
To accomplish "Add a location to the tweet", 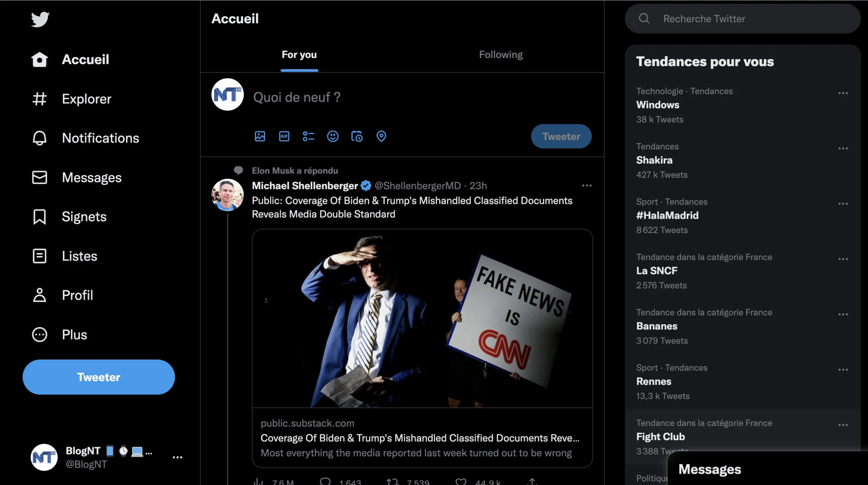I will point(381,136).
